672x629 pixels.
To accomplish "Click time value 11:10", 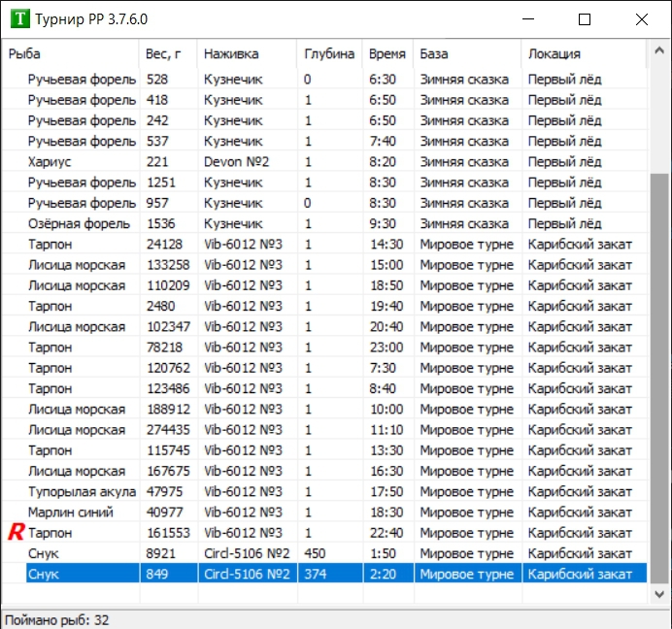I will tap(386, 430).
